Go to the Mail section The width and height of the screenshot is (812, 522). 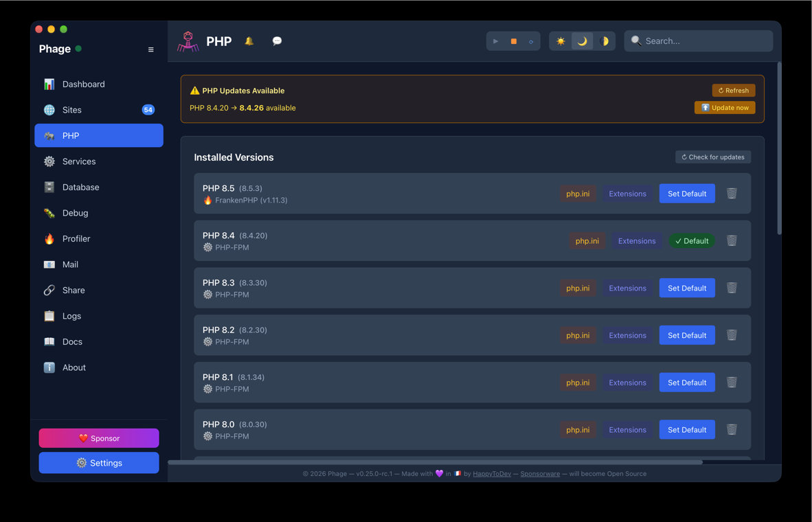(x=99, y=264)
